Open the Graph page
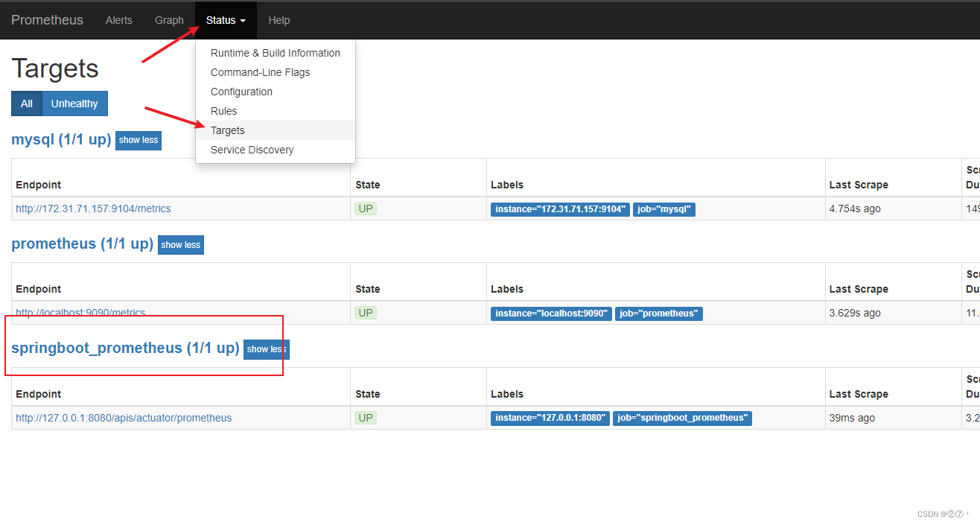Viewport: 980px width, 525px height. (x=169, y=20)
